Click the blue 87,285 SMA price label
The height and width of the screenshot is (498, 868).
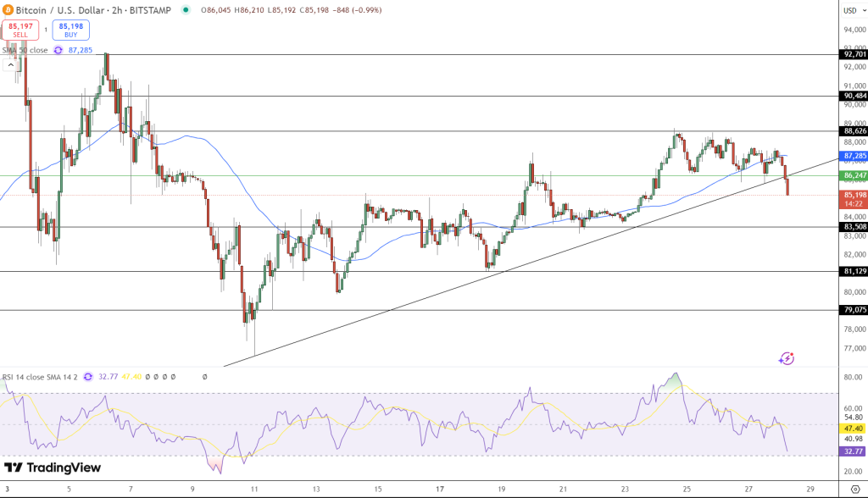coord(854,156)
